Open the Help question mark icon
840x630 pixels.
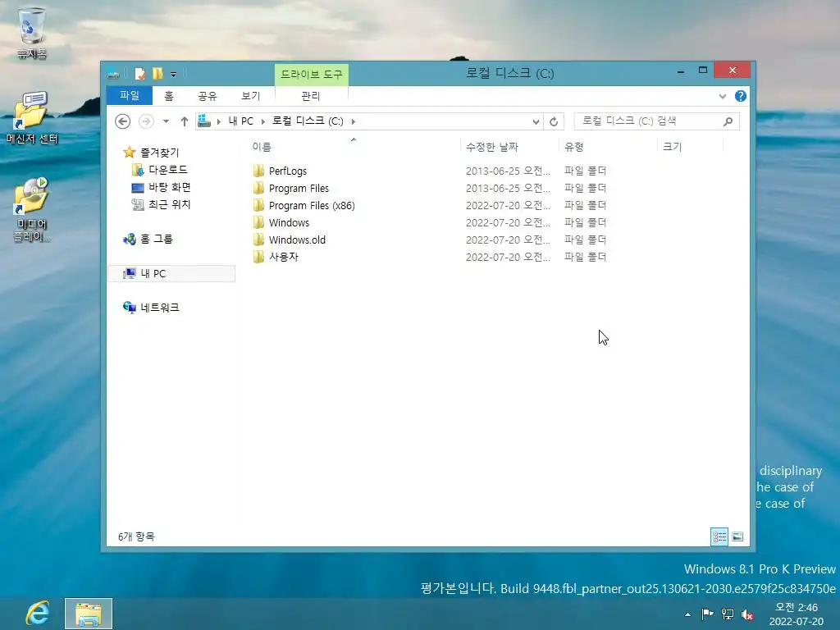point(741,96)
